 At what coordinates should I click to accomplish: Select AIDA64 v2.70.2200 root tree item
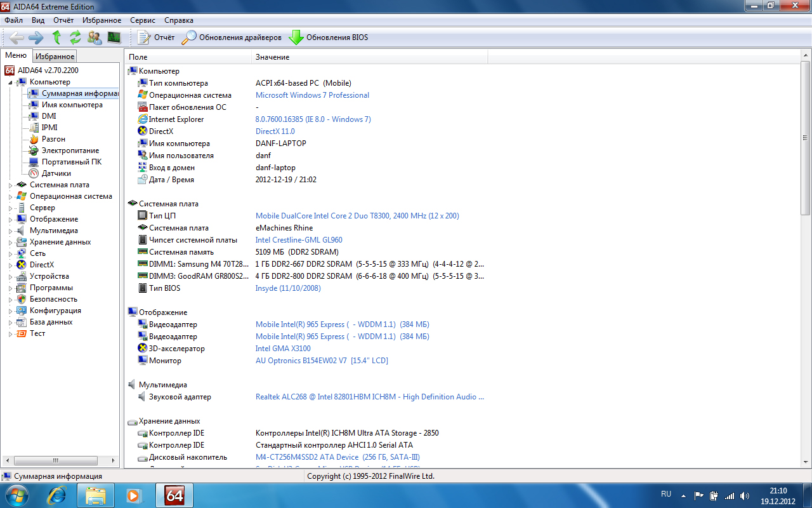(48, 70)
